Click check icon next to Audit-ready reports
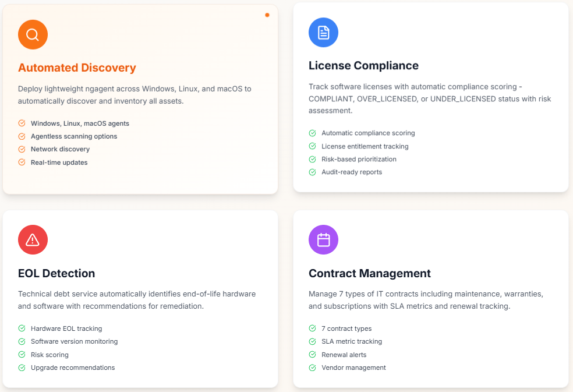This screenshot has height=392, width=573. click(x=313, y=172)
